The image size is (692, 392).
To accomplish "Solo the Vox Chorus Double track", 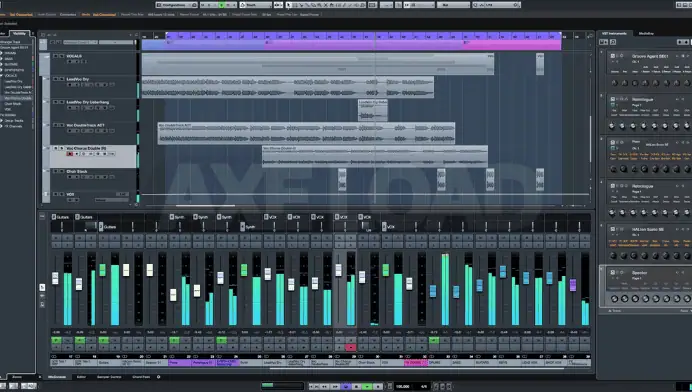I will pyautogui.click(x=62, y=148).
